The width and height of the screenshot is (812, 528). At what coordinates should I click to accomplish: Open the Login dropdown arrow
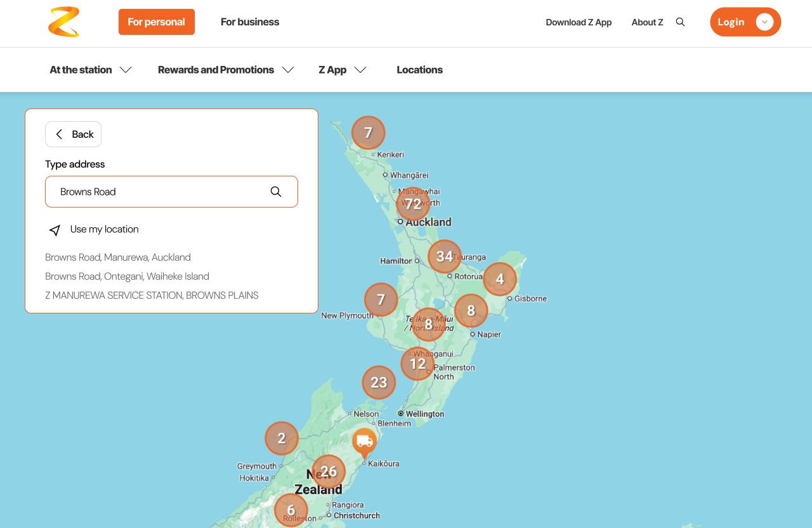click(x=764, y=22)
